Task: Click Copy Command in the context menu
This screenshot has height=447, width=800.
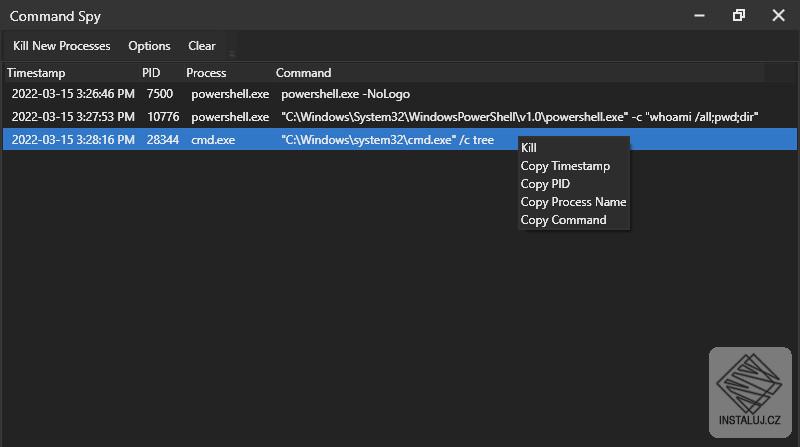Action: pos(563,220)
